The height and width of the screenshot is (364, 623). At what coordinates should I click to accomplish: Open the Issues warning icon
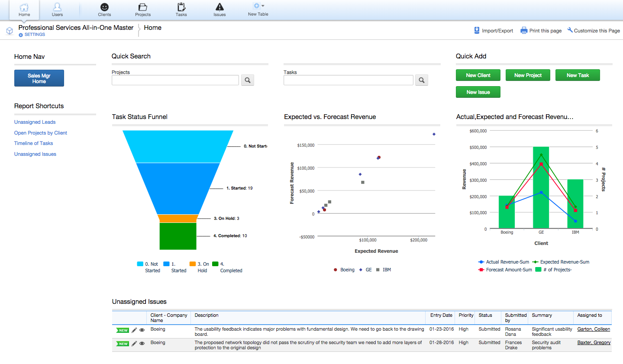click(220, 7)
